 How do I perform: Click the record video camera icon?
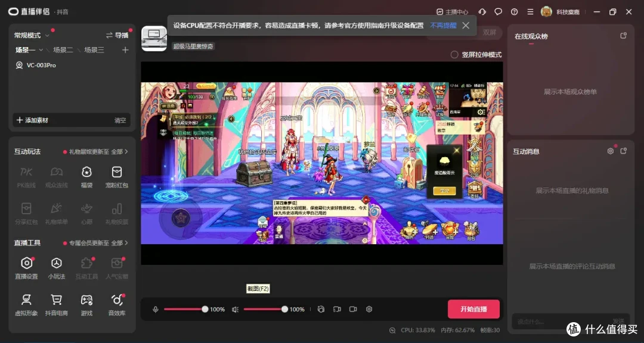[353, 310]
